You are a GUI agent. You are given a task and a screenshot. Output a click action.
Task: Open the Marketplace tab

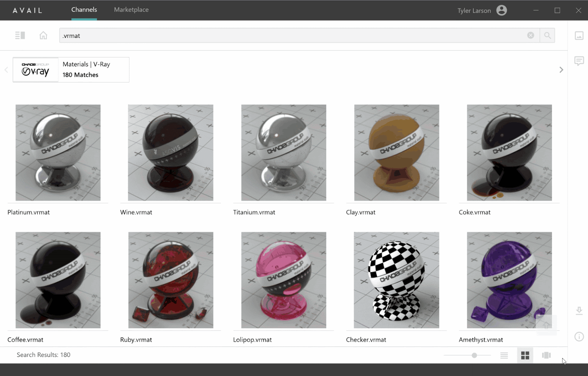coord(131,10)
